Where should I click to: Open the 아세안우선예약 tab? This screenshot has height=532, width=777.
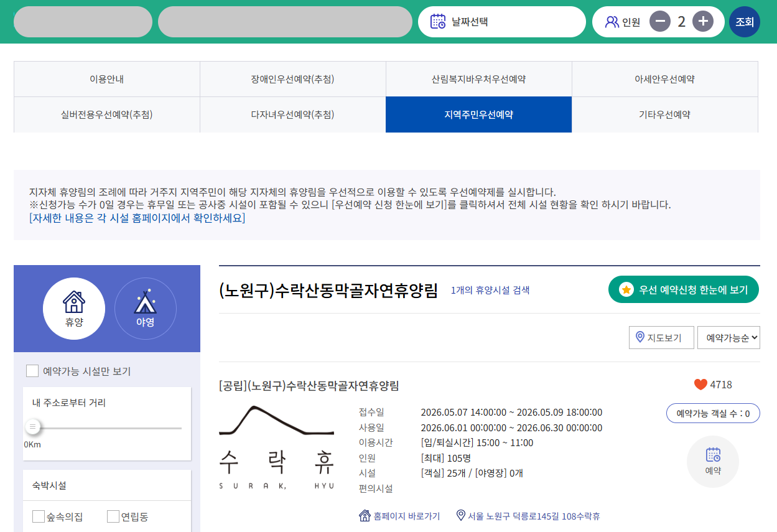pyautogui.click(x=665, y=79)
